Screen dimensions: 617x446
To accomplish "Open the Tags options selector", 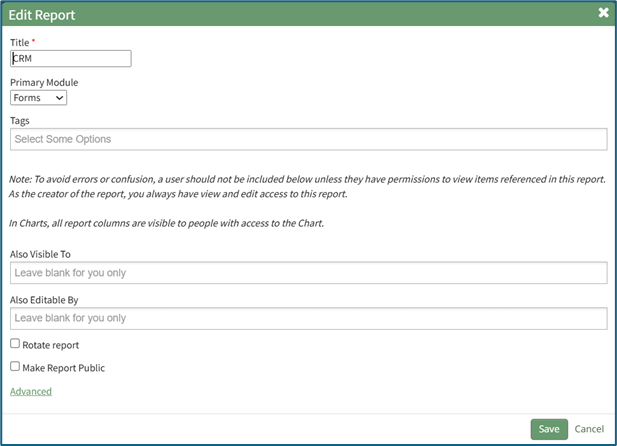I will (x=308, y=139).
